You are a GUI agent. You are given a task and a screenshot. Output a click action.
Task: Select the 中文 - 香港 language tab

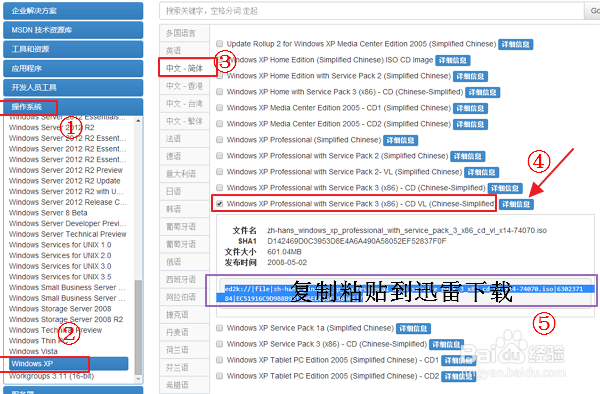point(184,86)
